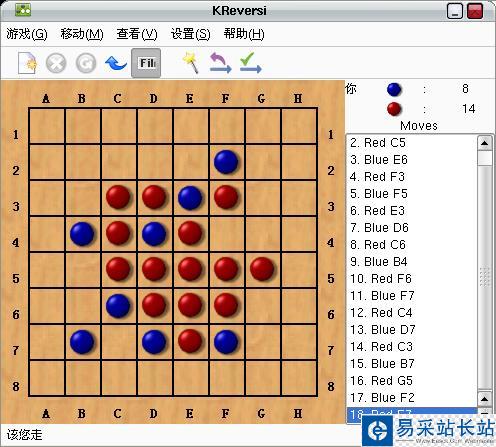Request a hint with the magic wand icon
This screenshot has height=447, width=496.
pyautogui.click(x=191, y=62)
